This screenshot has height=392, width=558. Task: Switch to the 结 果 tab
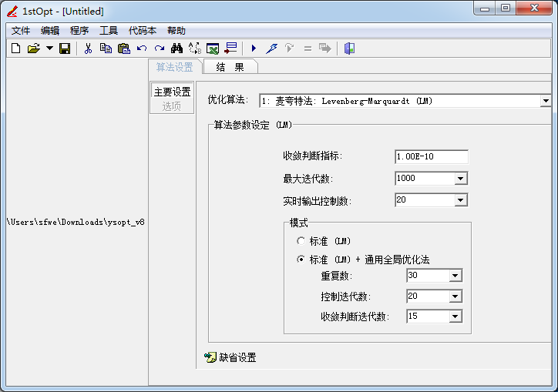(x=230, y=67)
